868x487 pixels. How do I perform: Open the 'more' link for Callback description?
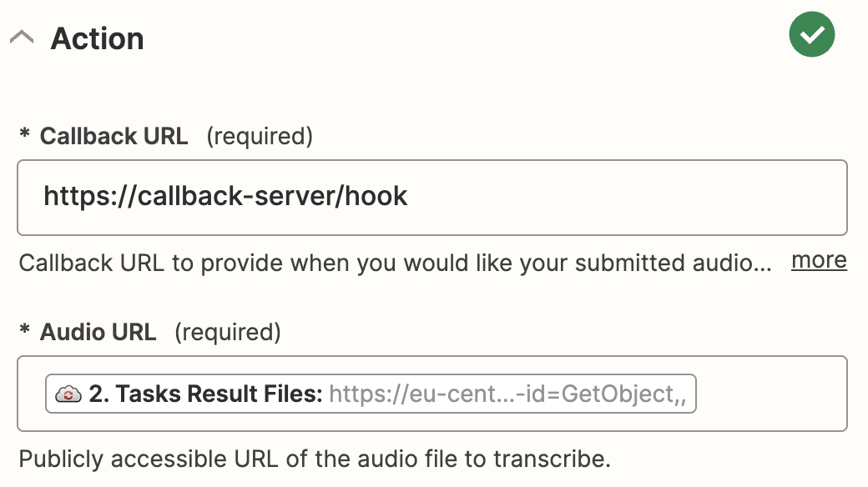click(819, 260)
